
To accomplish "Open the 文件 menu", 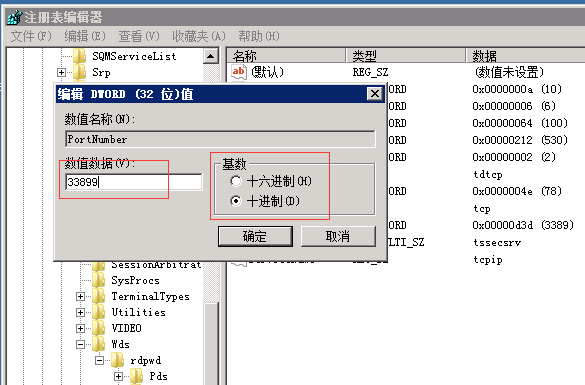I will click(x=31, y=36).
